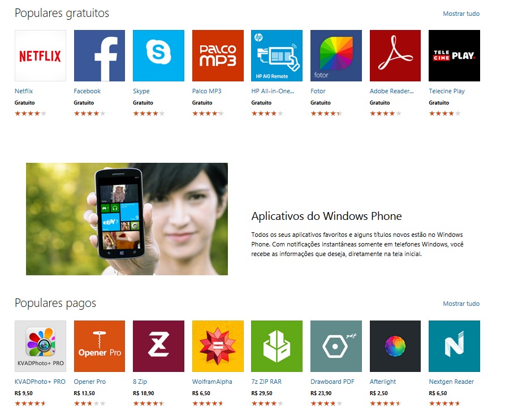This screenshot has width=505, height=420.
Task: Open the Palco MP3 app icon
Action: tap(218, 55)
